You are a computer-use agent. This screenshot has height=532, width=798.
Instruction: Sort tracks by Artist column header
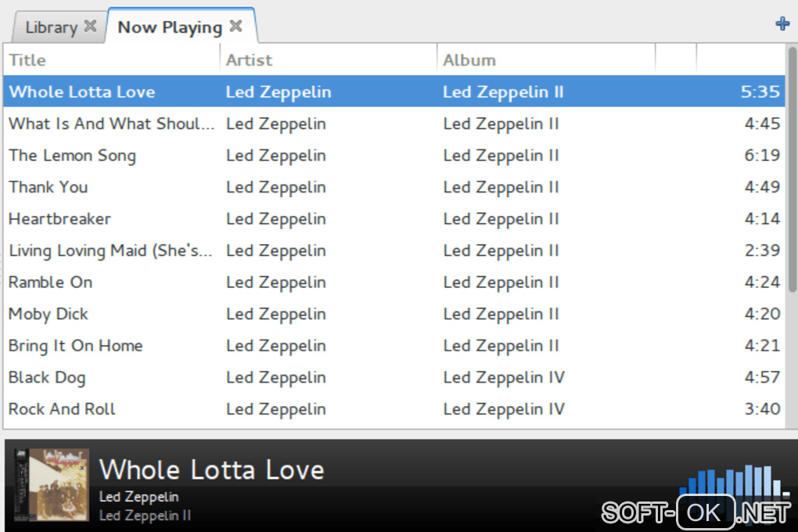[x=329, y=59]
